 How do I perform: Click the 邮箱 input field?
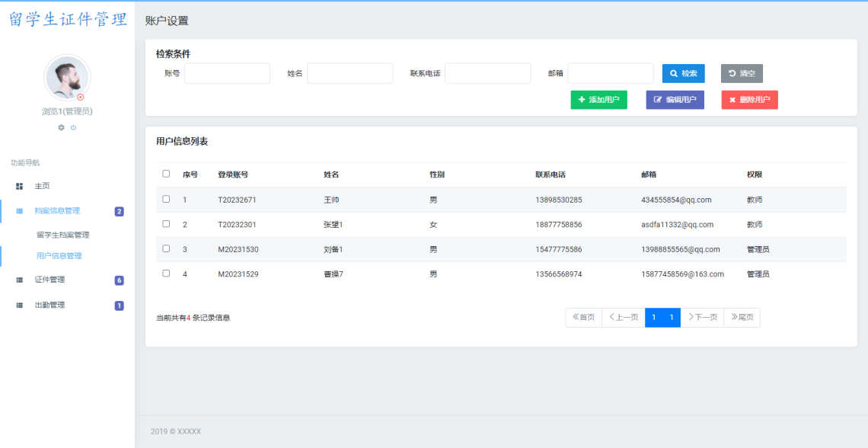click(610, 72)
